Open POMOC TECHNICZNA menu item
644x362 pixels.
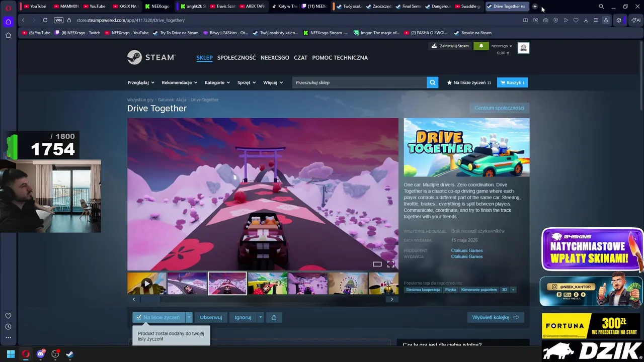tap(340, 57)
